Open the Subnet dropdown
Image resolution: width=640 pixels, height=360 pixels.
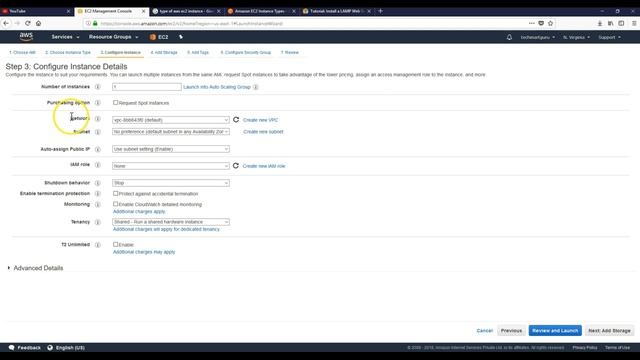[171, 132]
